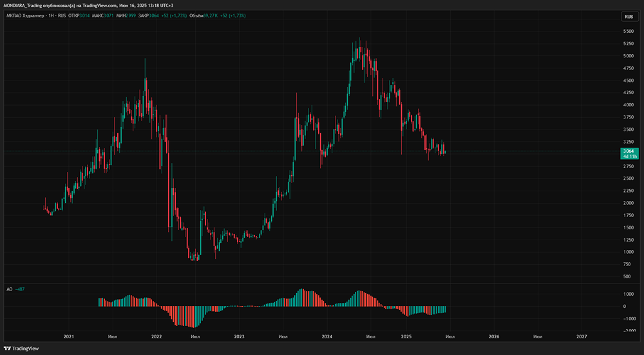
Task: Click 2500 on the price scale
Action: [629, 178]
